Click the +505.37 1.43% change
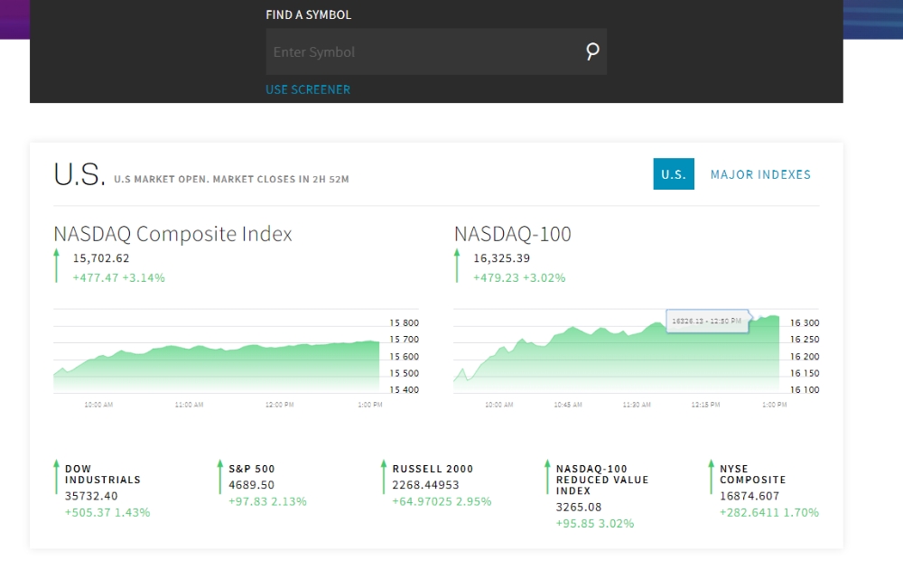 pyautogui.click(x=107, y=512)
